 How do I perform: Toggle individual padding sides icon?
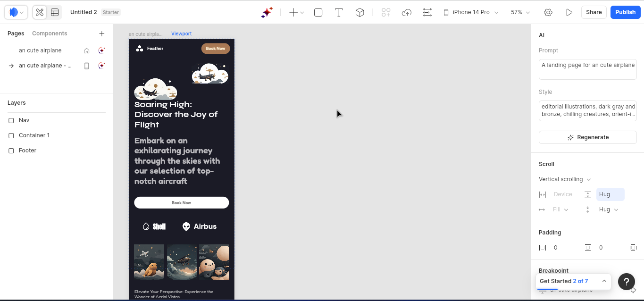point(633,248)
